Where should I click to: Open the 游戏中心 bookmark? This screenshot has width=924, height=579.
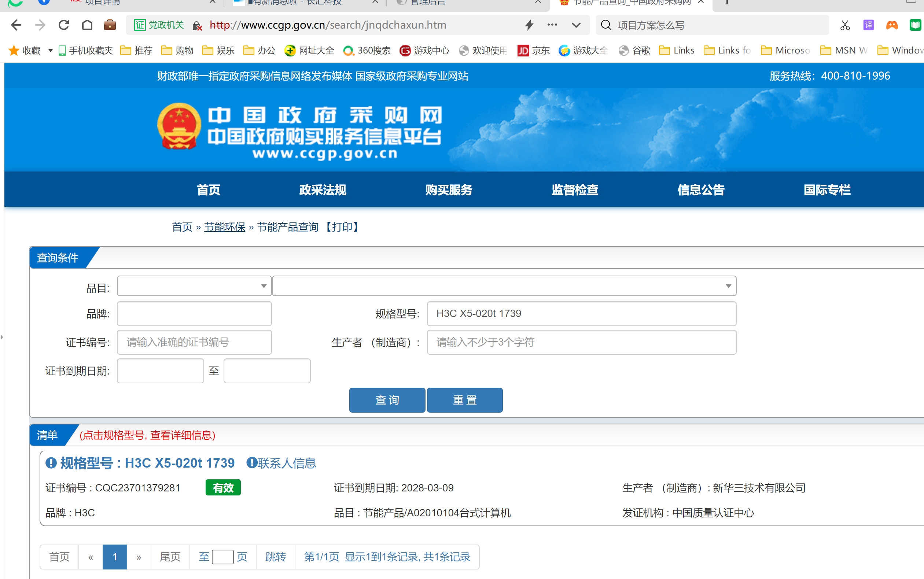coord(424,51)
